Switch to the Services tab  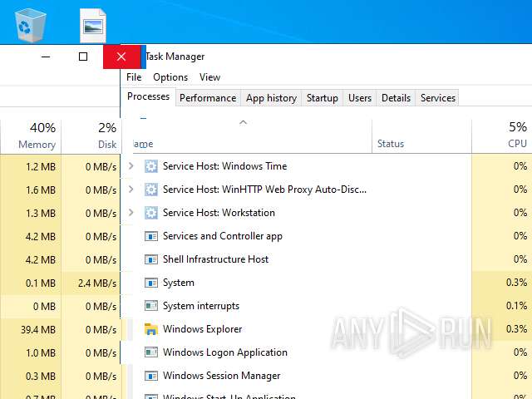tap(438, 98)
